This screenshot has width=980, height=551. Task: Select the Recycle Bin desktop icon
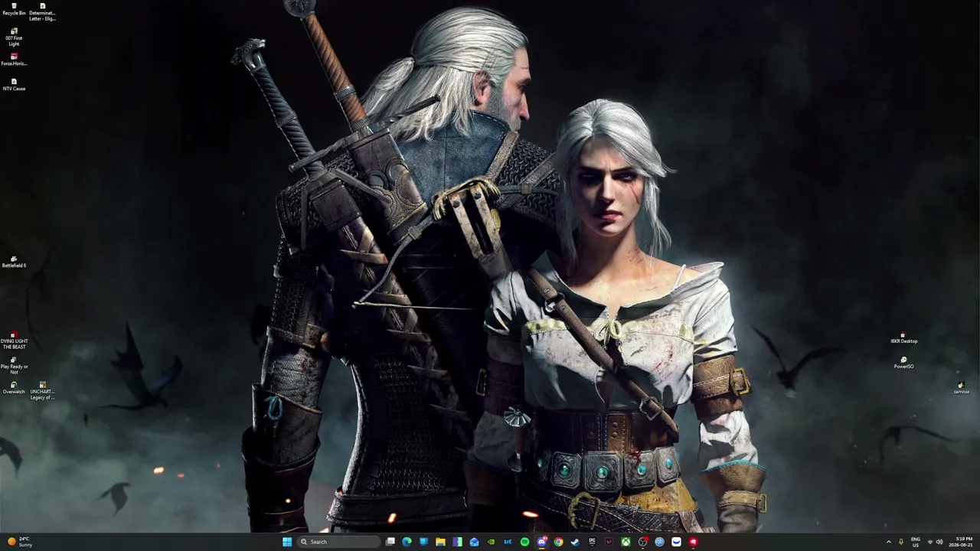point(14,9)
